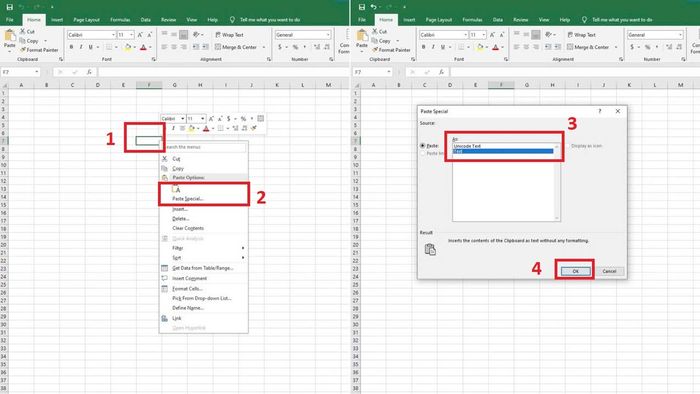Screen dimensions: 700x394
Task: Open Borders dropdown in left window ribbon
Action: [x=116, y=47]
